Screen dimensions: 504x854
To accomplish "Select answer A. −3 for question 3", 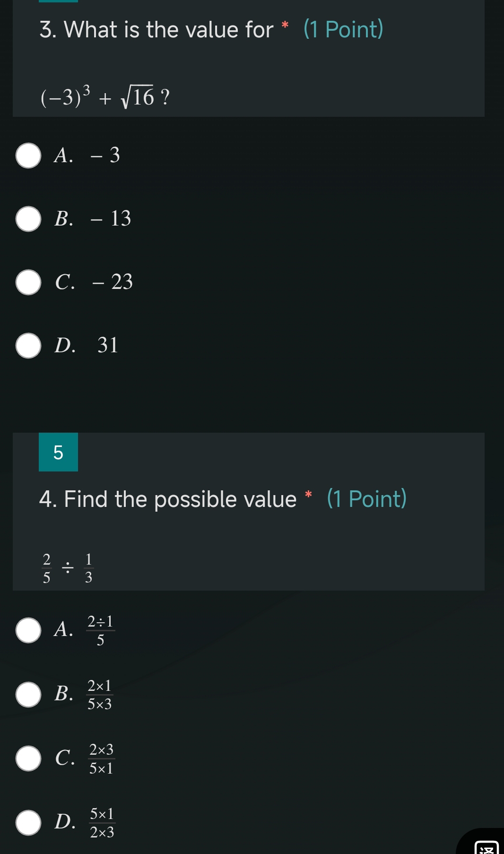I will click(27, 156).
